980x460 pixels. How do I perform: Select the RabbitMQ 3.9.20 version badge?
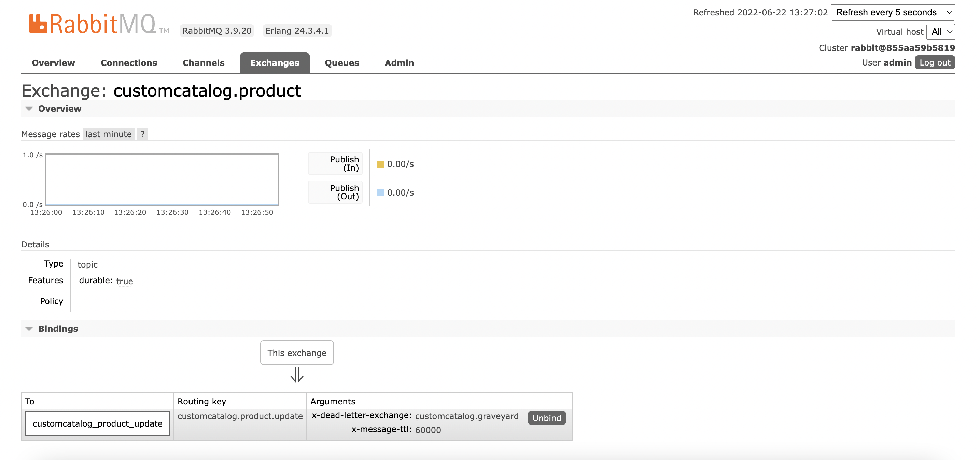216,30
